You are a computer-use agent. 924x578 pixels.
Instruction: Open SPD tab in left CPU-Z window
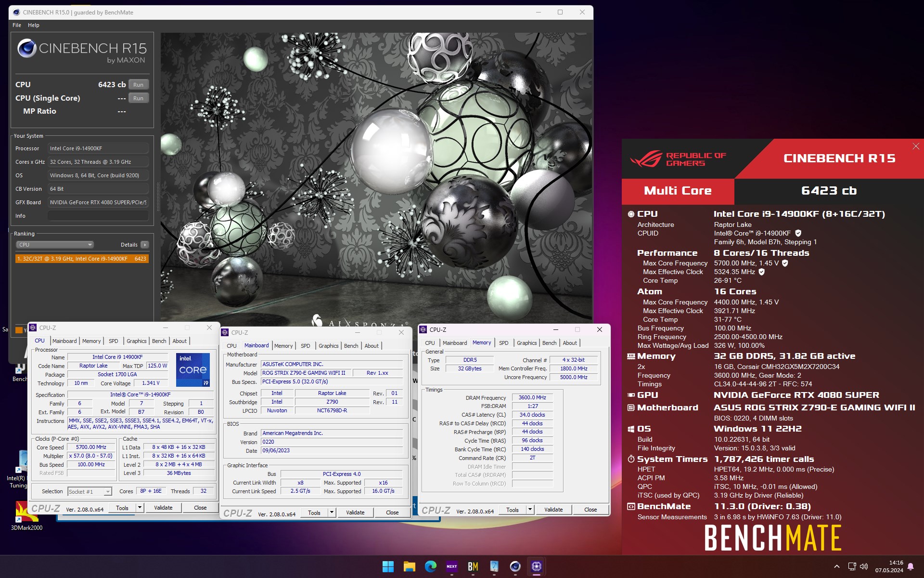[x=114, y=341]
